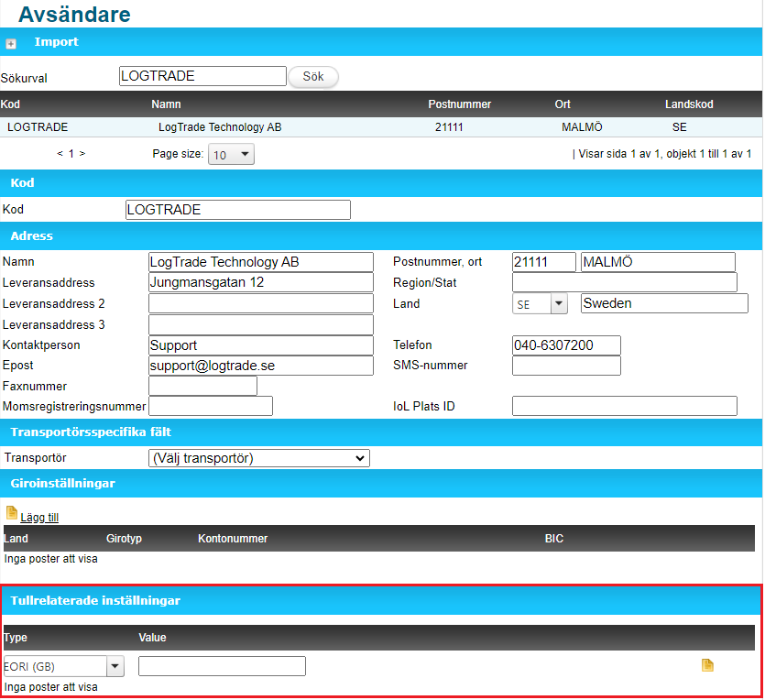Viewport: 765px width, 700px height.
Task: Open the Land country code dropdown
Action: click(540, 304)
